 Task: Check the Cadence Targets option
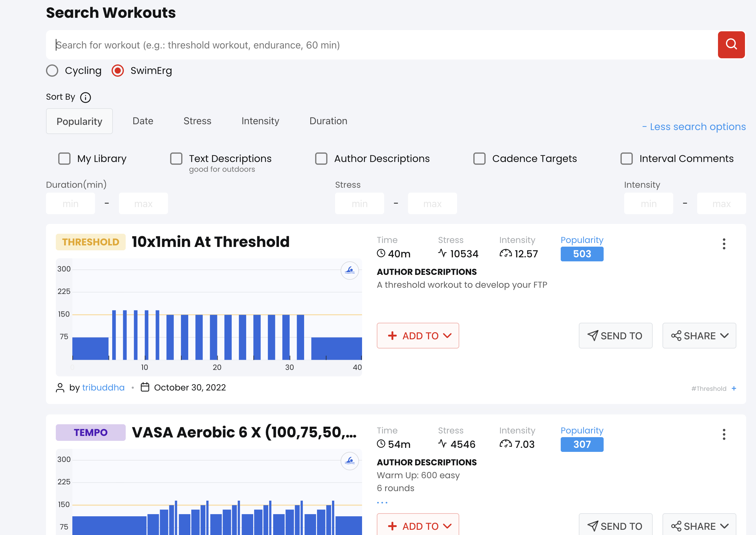(x=479, y=159)
